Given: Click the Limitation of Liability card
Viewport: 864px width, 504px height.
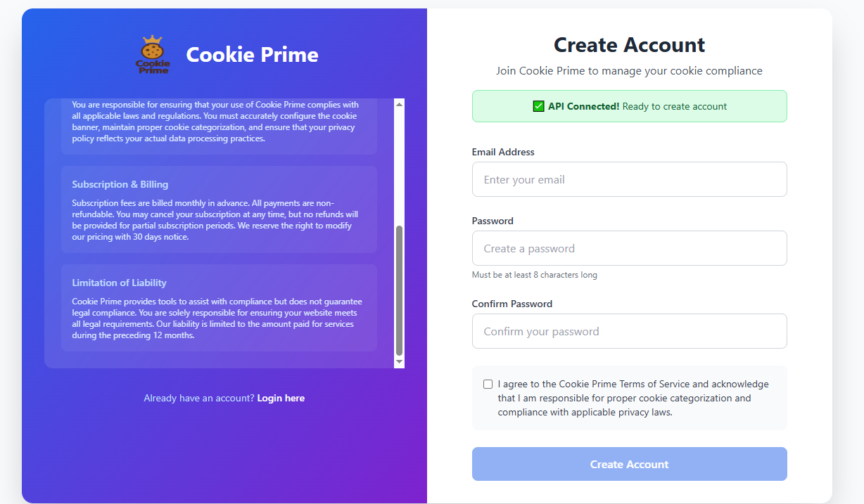Looking at the screenshot, I should point(219,308).
